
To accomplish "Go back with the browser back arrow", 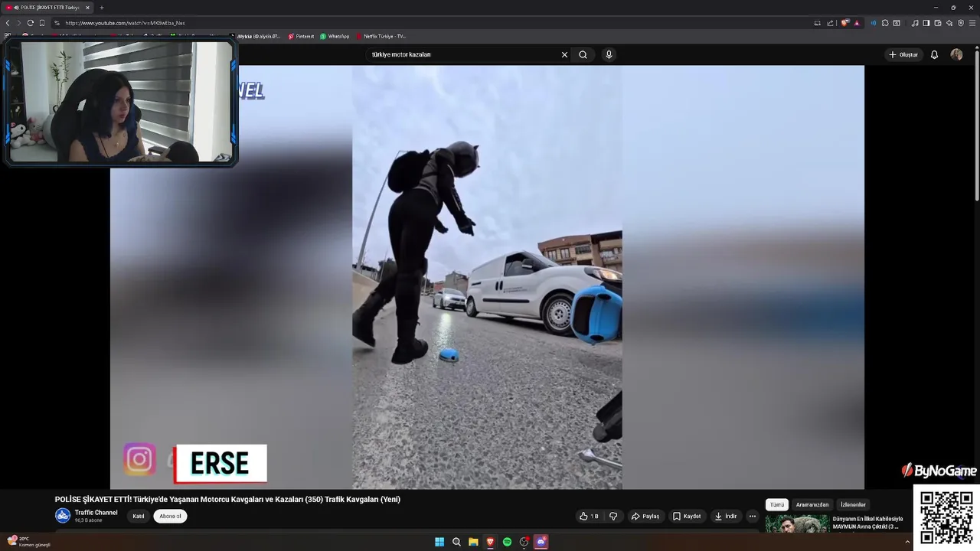I will click(x=8, y=23).
